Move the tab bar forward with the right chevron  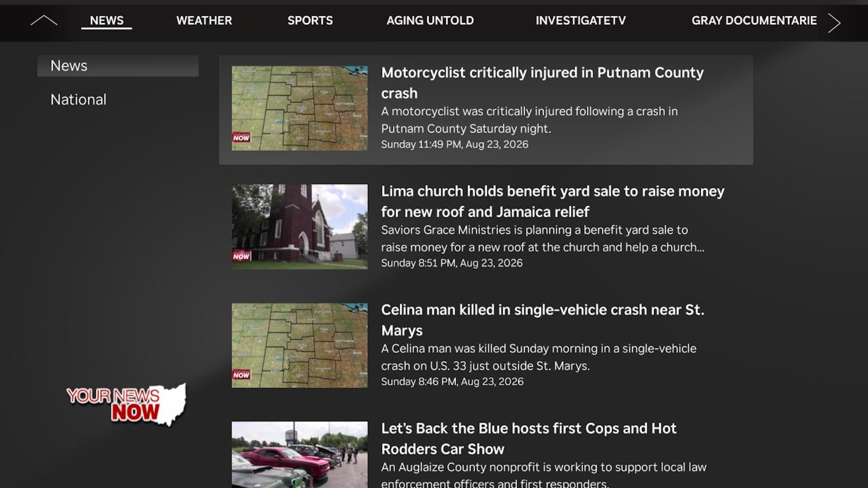point(834,23)
